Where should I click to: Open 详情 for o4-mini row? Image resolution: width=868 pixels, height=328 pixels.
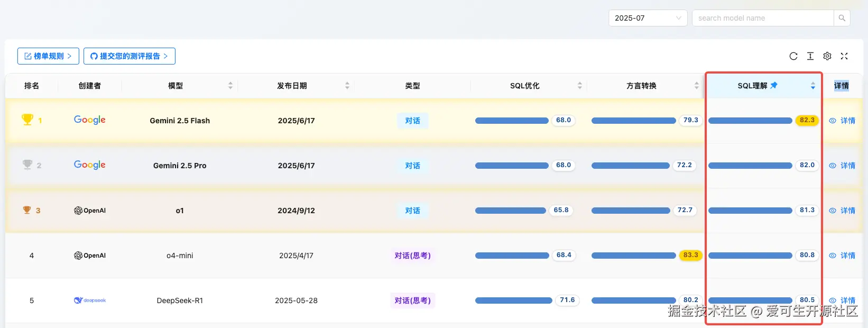(842, 256)
